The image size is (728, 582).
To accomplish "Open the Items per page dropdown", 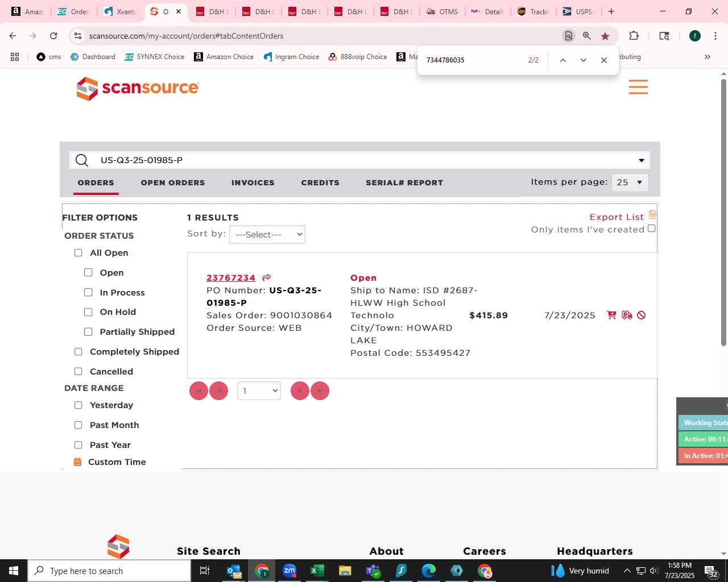I will [x=630, y=182].
